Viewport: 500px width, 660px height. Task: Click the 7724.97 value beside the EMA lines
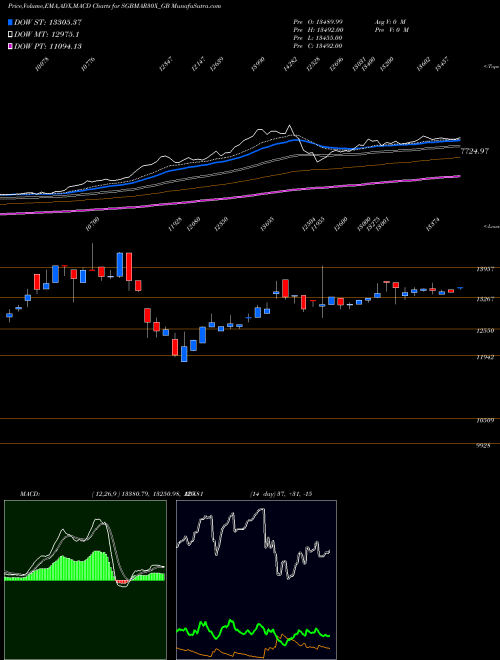[x=475, y=151]
